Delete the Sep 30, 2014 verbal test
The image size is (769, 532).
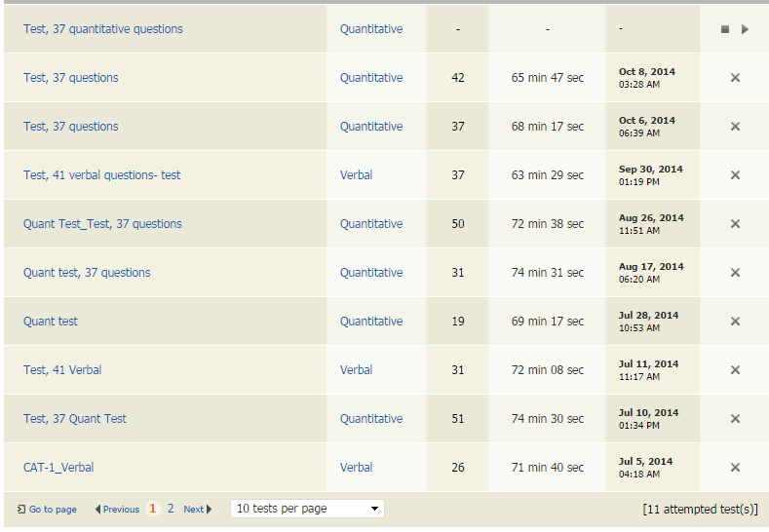pyautogui.click(x=735, y=175)
